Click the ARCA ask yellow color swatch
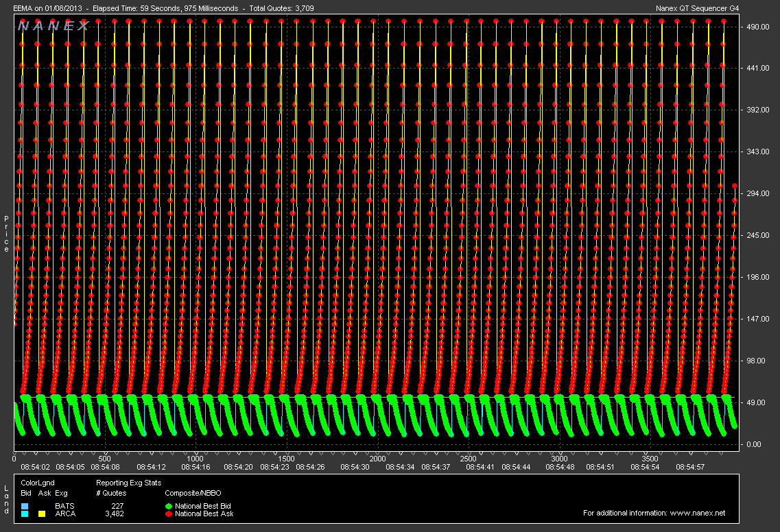 42,513
